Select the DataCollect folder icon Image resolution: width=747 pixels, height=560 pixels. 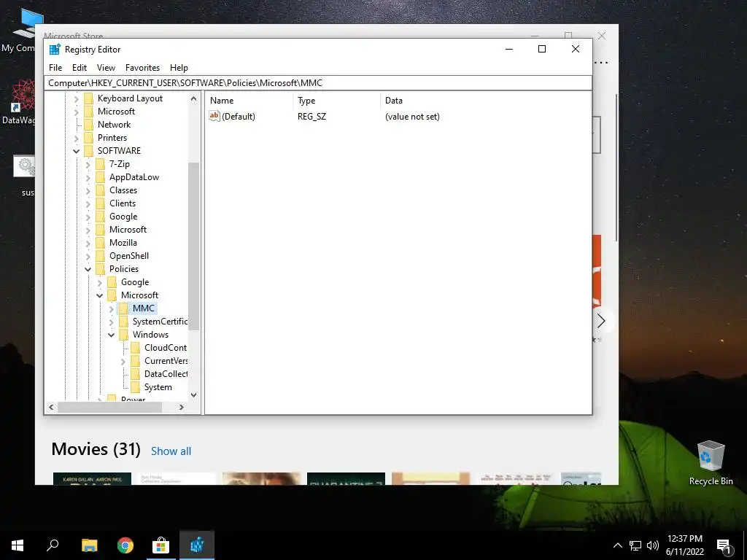[x=135, y=374]
